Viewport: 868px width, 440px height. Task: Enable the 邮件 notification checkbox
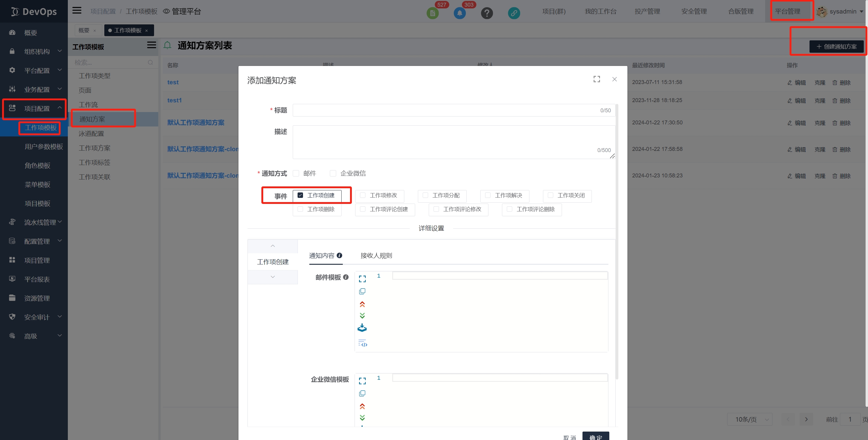(x=296, y=173)
